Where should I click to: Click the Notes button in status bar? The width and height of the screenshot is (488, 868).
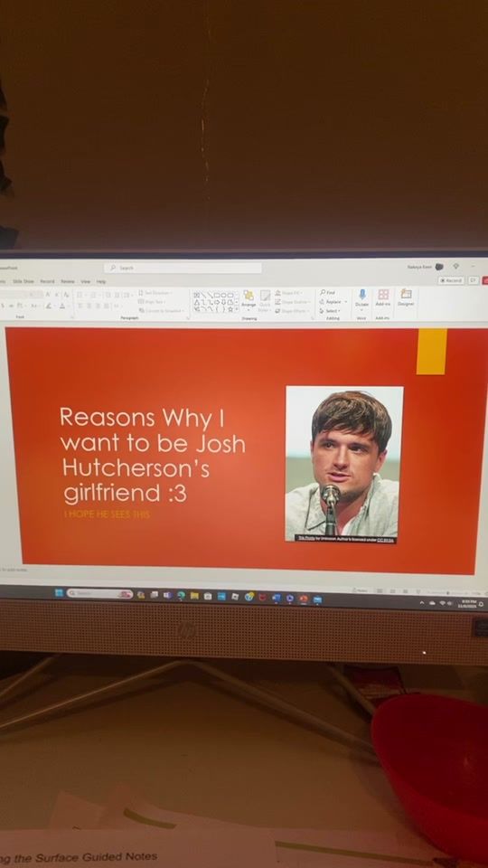[x=361, y=590]
